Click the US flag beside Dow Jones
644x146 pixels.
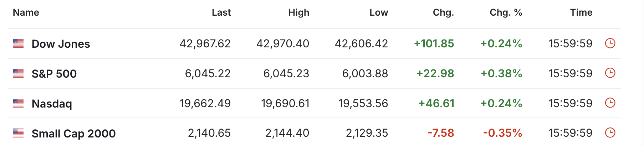[18, 43]
